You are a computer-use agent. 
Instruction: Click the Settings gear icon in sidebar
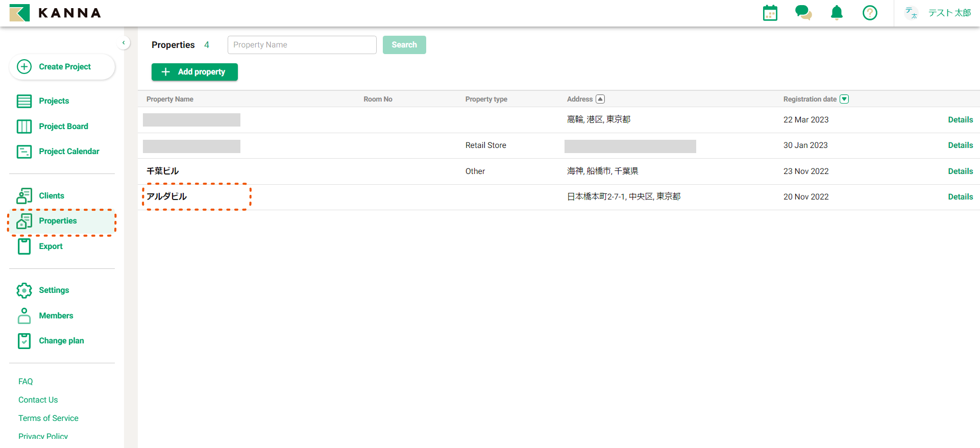24,290
